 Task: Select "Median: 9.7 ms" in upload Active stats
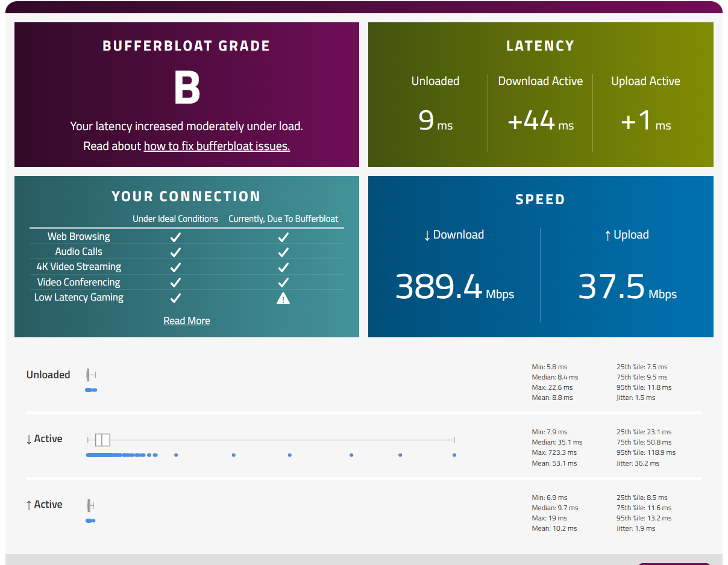[x=555, y=508]
